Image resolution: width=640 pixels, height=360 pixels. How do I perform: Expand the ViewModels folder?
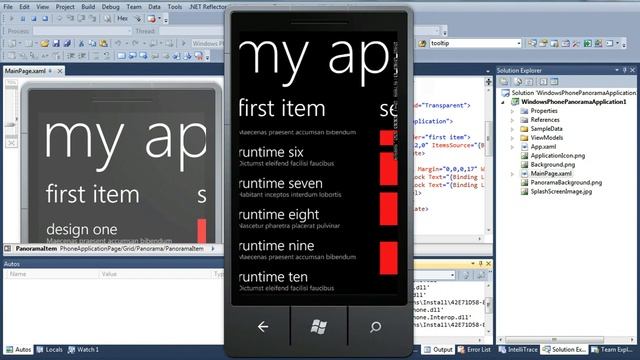pyautogui.click(x=513, y=138)
